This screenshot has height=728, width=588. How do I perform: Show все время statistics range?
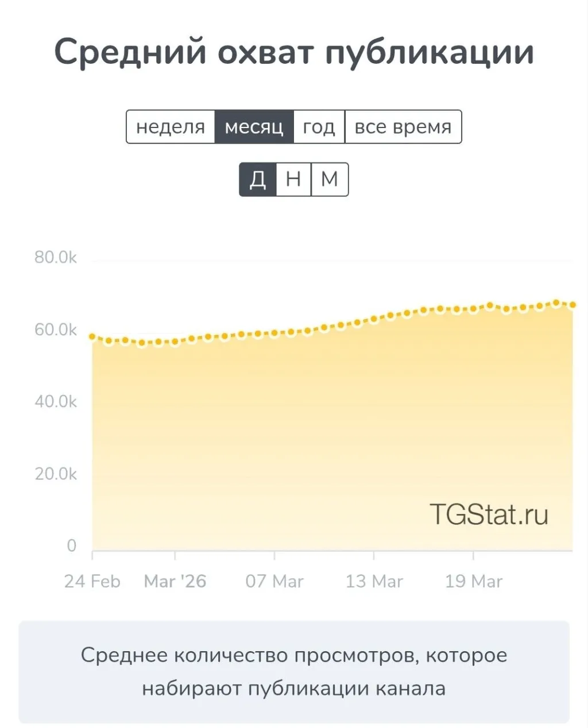[x=403, y=127]
